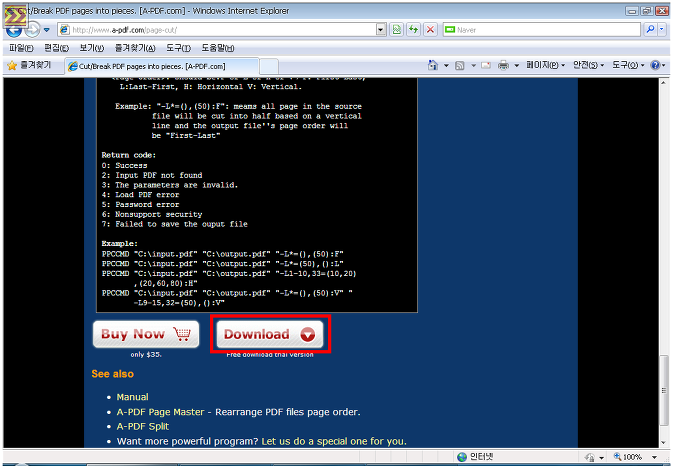Open the 도구(T) menu in menu bar
Viewport: 673px width, 466px height.
[x=178, y=48]
